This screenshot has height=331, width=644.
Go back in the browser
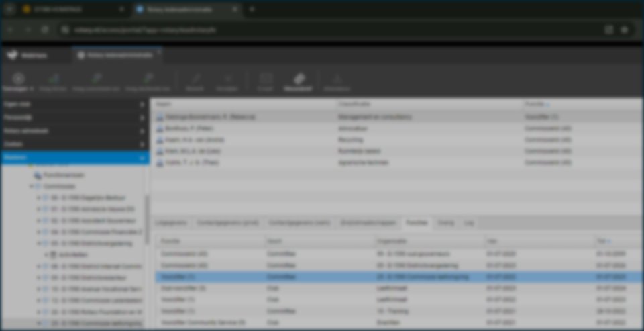click(x=10, y=30)
